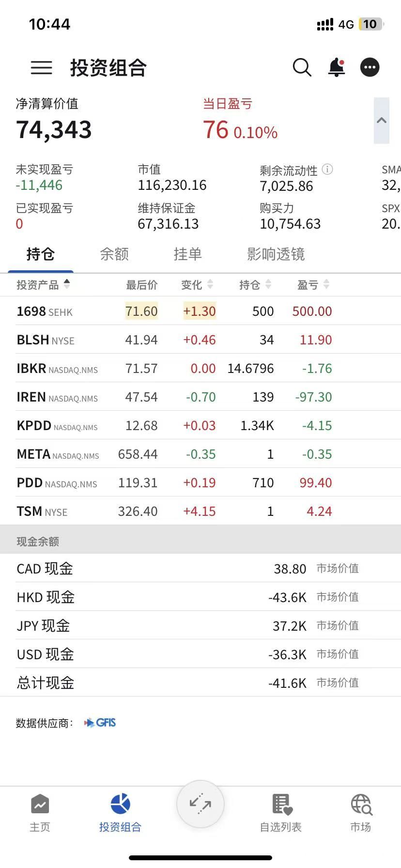Switch to the 余额 tab

114,254
